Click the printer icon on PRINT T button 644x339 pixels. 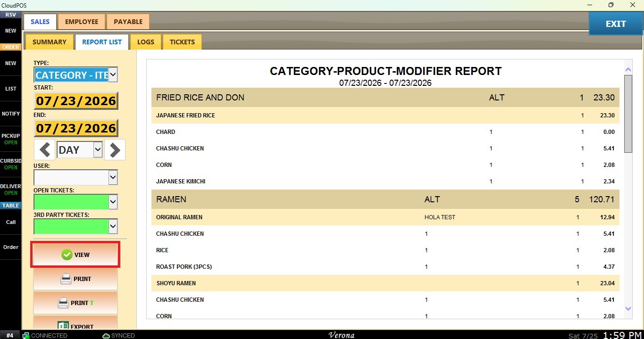coord(63,303)
